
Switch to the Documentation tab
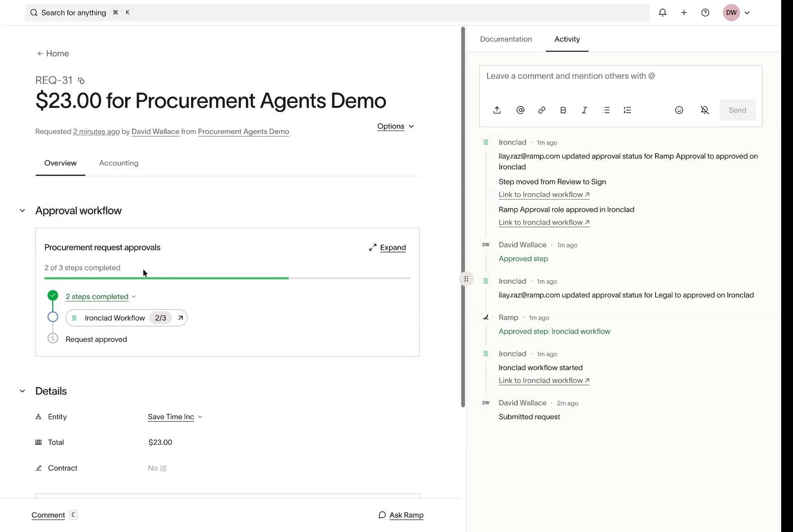click(506, 39)
